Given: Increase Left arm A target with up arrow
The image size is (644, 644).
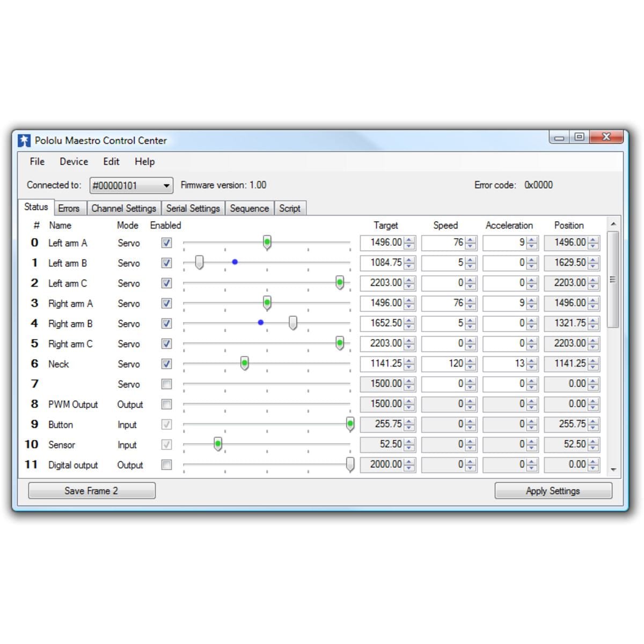Looking at the screenshot, I should coord(409,240).
